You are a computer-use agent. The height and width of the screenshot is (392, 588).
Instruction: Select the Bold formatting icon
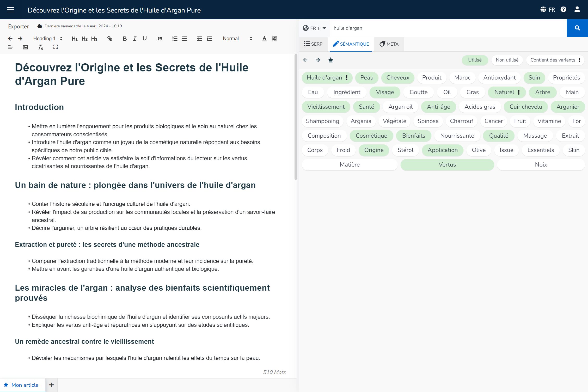[x=124, y=39]
